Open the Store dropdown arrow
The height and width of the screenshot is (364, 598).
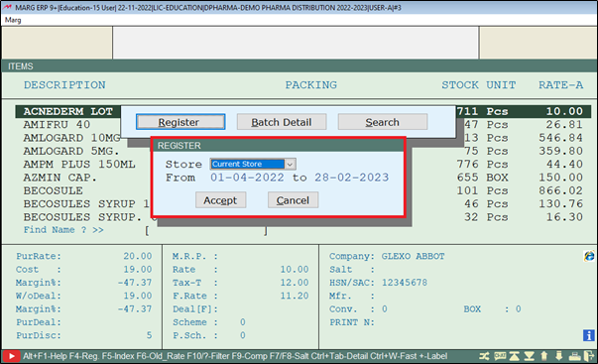291,164
